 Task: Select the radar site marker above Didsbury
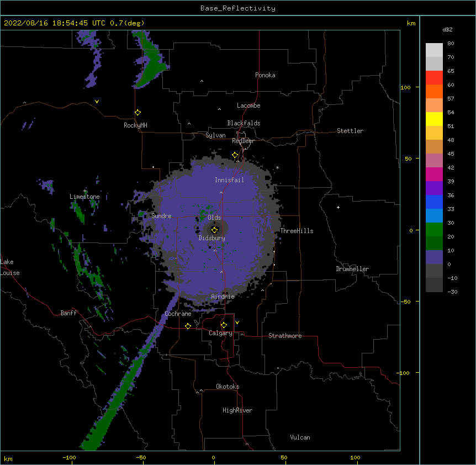[214, 230]
